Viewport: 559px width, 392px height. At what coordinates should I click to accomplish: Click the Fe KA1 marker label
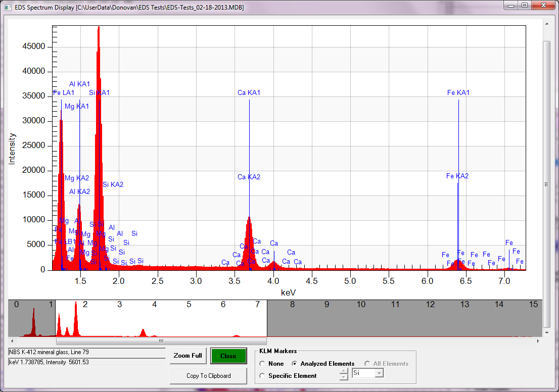458,93
